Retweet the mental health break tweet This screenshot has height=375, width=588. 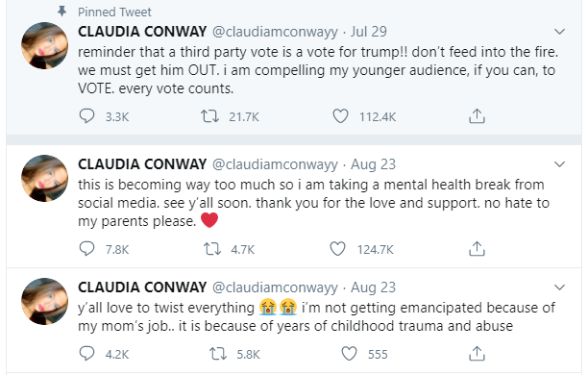pos(212,249)
